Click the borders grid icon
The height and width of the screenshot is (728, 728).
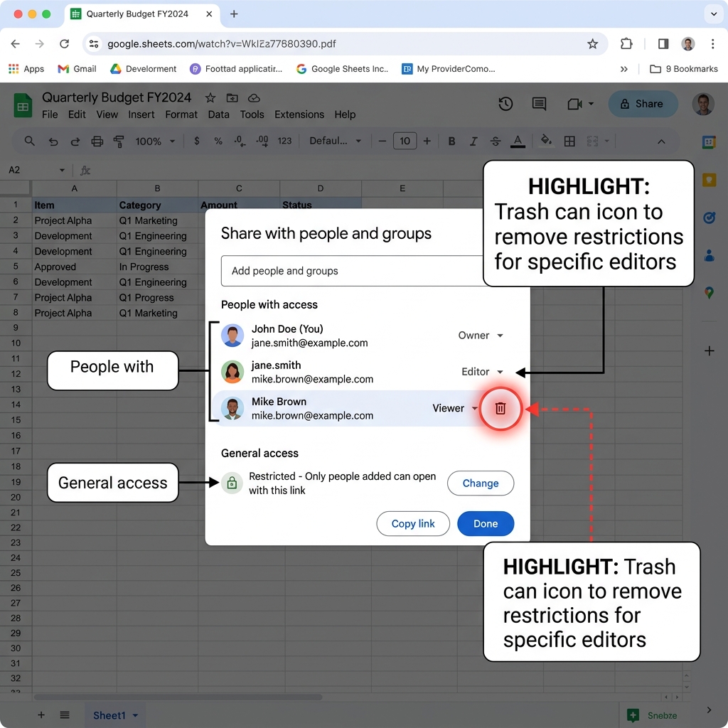[569, 141]
